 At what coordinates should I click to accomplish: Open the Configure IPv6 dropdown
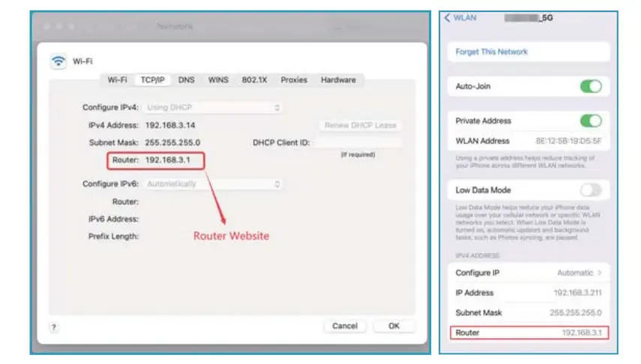213,183
